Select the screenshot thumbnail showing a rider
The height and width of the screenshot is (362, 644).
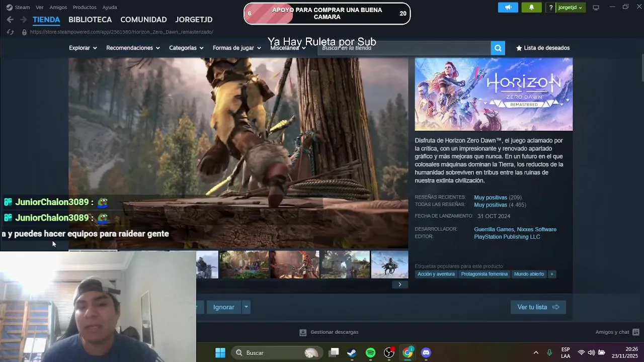pyautogui.click(x=389, y=264)
